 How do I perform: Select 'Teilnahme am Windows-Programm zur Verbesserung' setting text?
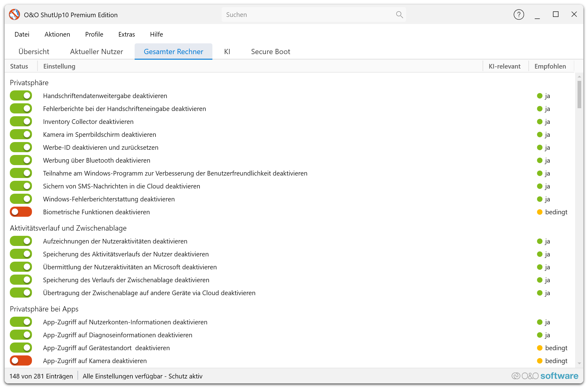point(175,173)
